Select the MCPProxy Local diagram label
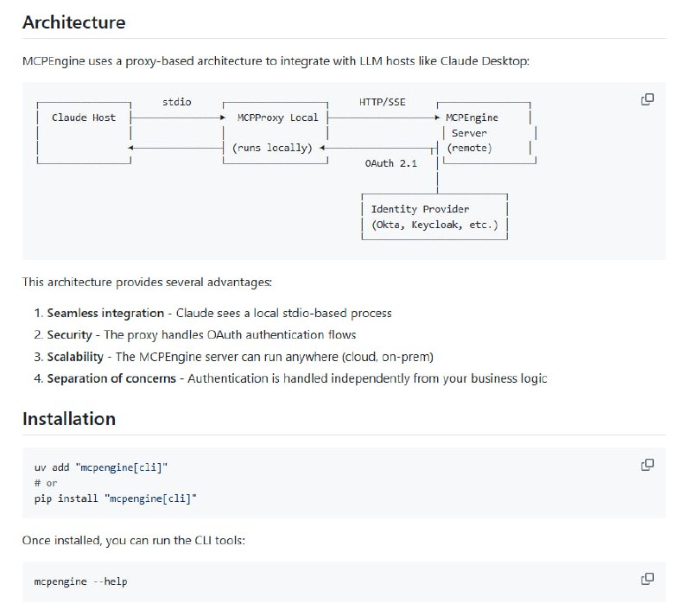 [277, 117]
